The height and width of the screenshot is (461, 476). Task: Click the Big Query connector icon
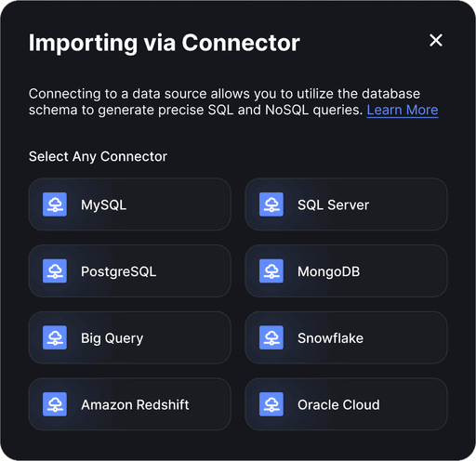(x=55, y=337)
